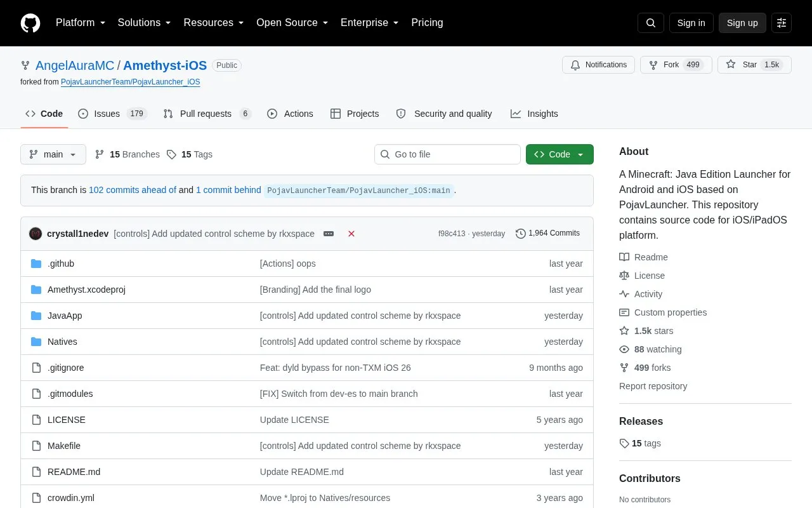Fork the repository
This screenshot has width=812, height=508.
(x=676, y=65)
